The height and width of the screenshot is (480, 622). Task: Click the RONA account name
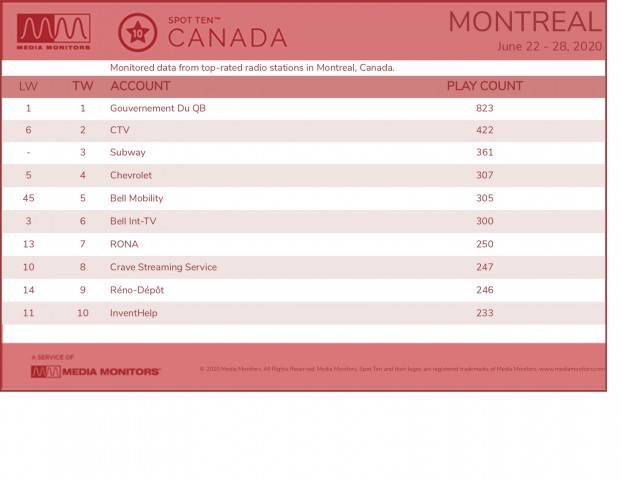coord(124,244)
